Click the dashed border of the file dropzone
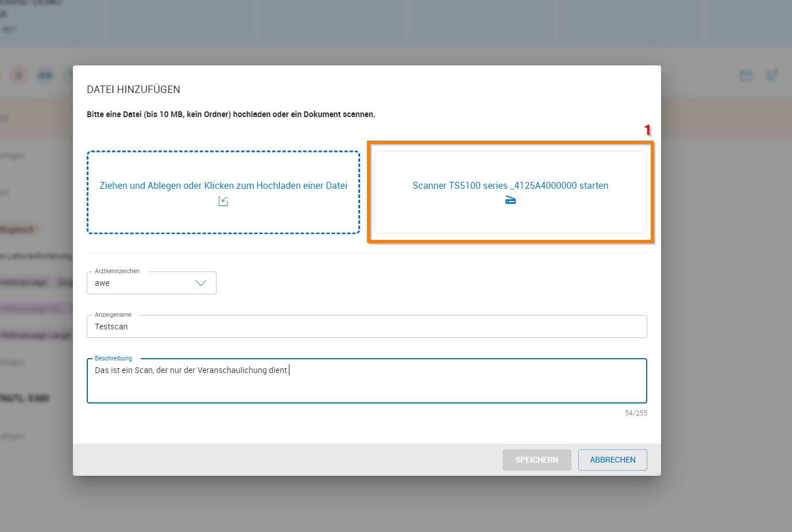This screenshot has width=792, height=532. pyautogui.click(x=223, y=152)
